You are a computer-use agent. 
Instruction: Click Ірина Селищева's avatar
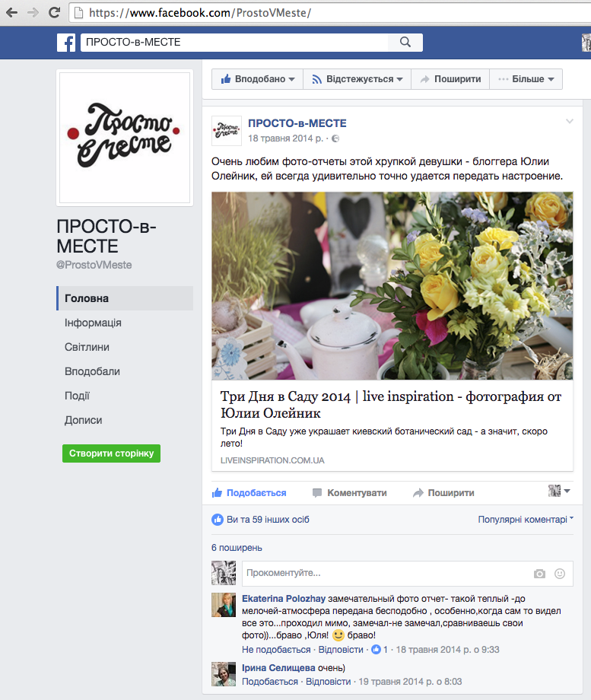tap(224, 674)
